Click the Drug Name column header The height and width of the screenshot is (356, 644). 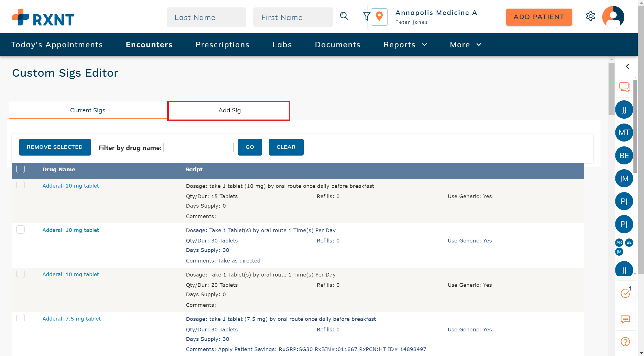coord(59,169)
